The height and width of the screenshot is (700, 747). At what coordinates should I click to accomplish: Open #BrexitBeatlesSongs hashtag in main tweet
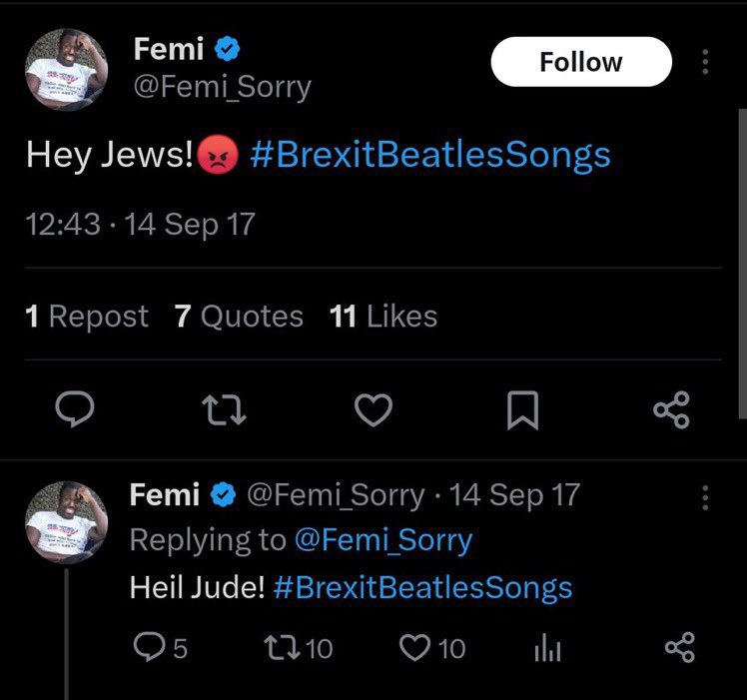click(x=429, y=155)
